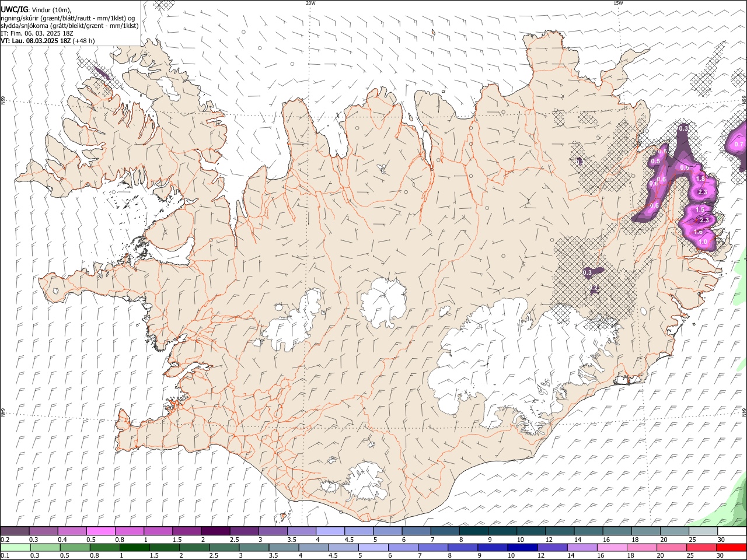Click the '2.3' value just below '1.5'

tap(704, 220)
